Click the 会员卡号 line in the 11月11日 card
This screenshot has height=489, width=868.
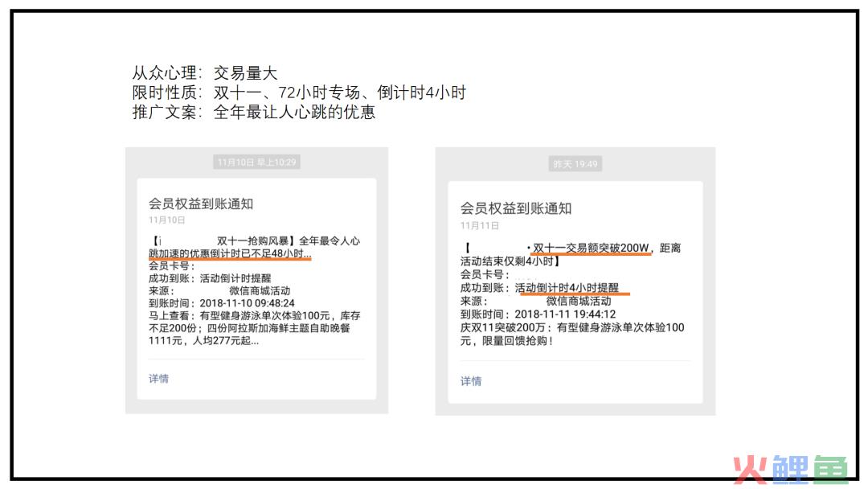pyautogui.click(x=485, y=275)
